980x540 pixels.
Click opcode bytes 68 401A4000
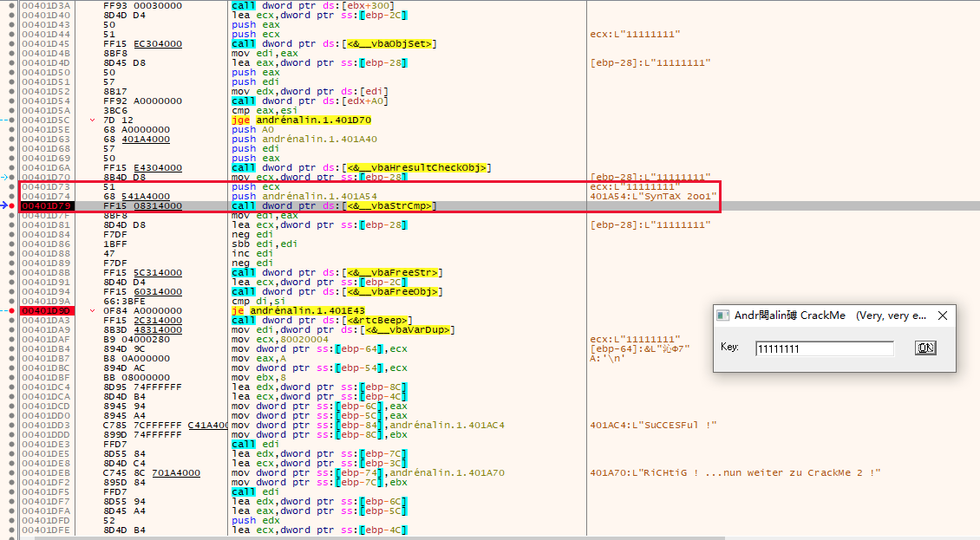pos(136,139)
